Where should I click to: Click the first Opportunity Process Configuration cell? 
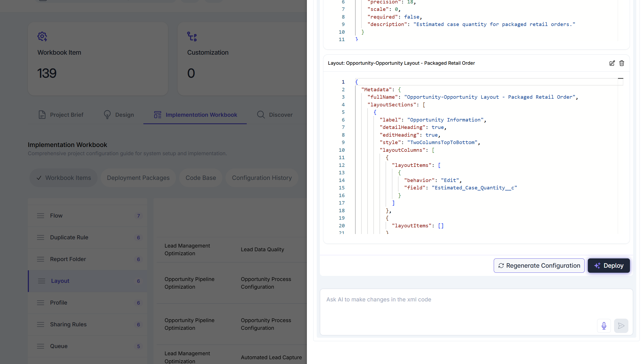point(266,283)
